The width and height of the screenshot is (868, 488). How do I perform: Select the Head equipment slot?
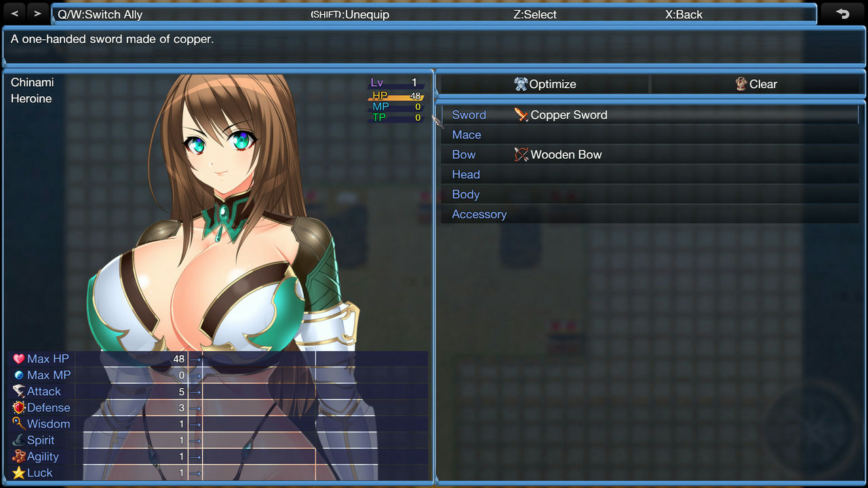465,174
